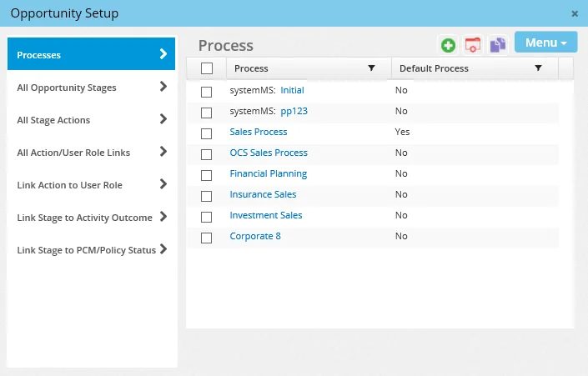Expand All Opportunity Stages section
588x376 pixels.
tap(92, 88)
